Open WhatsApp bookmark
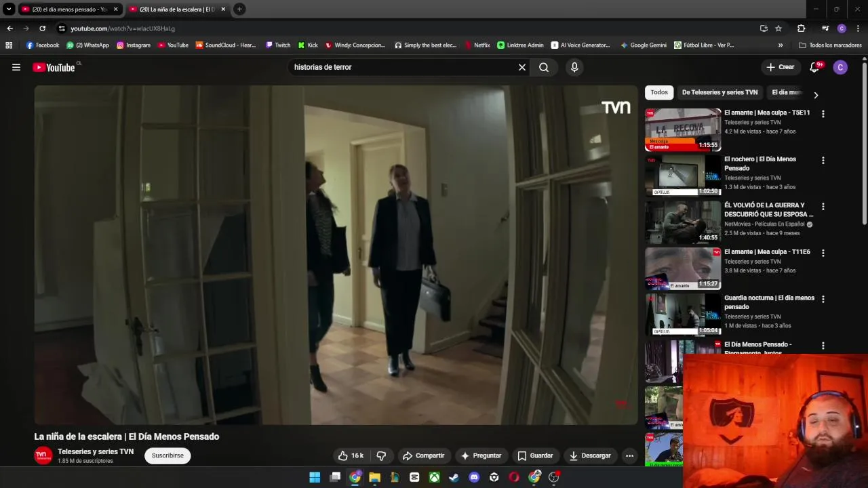868x488 pixels. (87, 45)
